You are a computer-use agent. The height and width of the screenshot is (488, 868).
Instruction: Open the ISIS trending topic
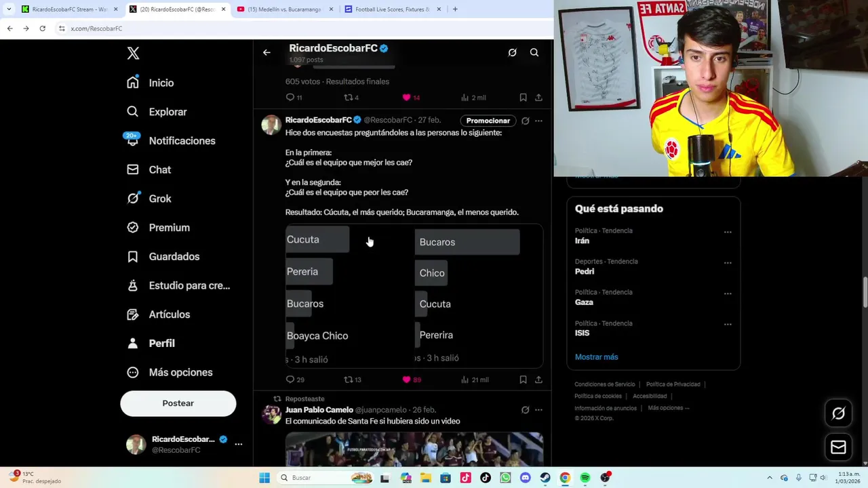point(582,333)
